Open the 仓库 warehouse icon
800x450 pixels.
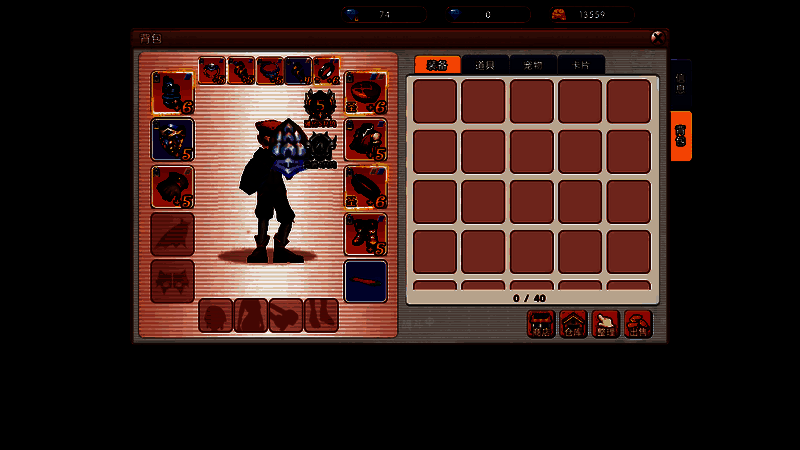(573, 324)
